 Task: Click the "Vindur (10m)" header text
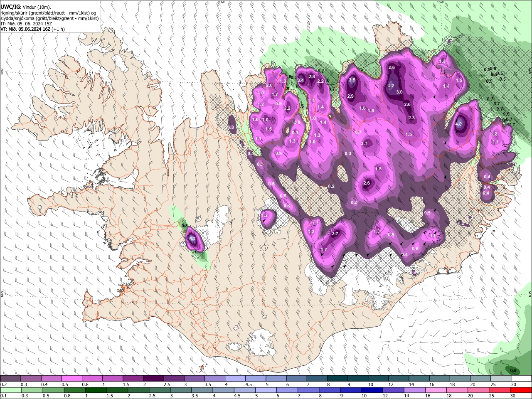[36, 7]
